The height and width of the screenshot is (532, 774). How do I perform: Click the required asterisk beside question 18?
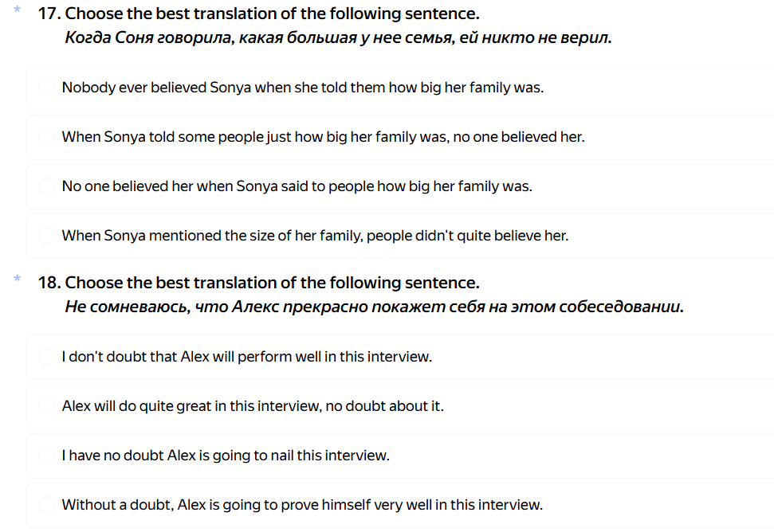click(x=17, y=280)
